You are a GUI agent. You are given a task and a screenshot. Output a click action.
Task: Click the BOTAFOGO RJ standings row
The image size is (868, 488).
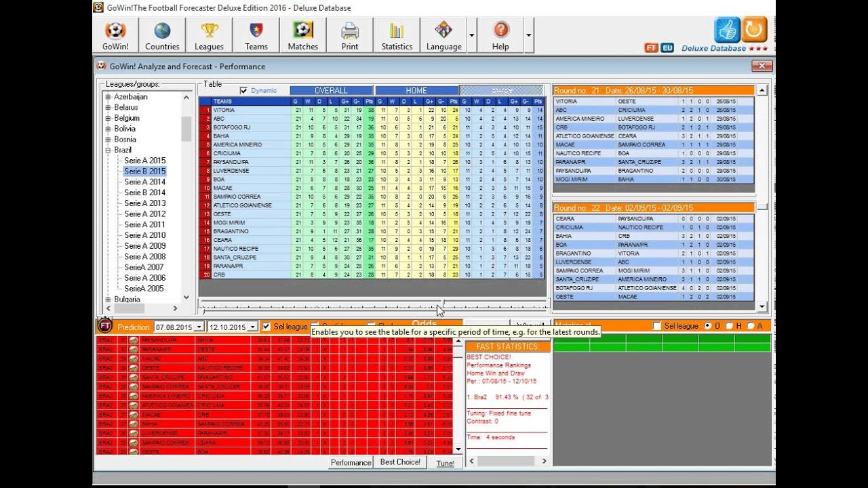(x=372, y=127)
